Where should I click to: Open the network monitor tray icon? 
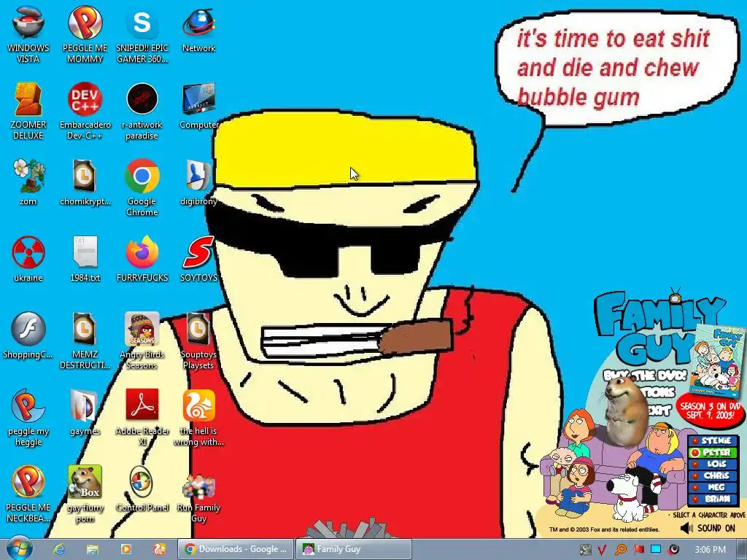[x=656, y=550]
